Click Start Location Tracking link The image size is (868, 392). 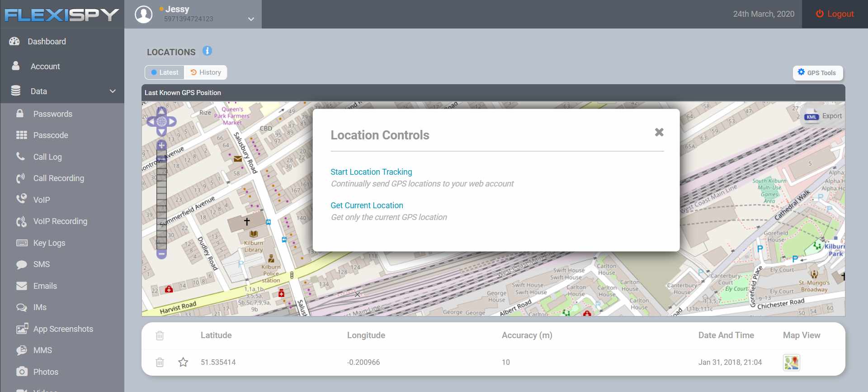pyautogui.click(x=371, y=172)
